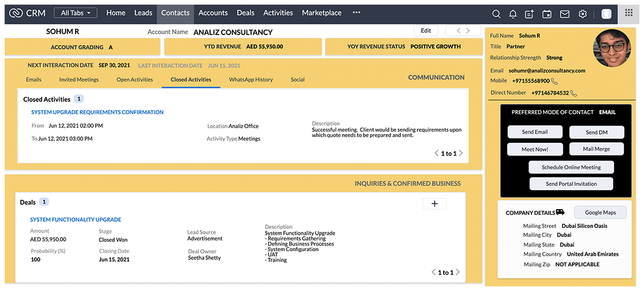Open the Activities module
Screen dimensions: 644x291
(278, 13)
